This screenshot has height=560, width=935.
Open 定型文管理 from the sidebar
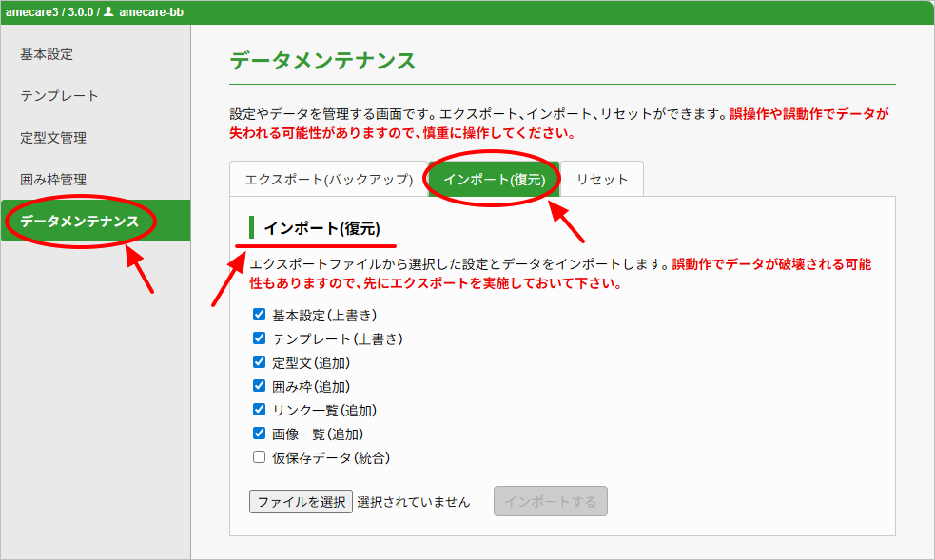(53, 138)
